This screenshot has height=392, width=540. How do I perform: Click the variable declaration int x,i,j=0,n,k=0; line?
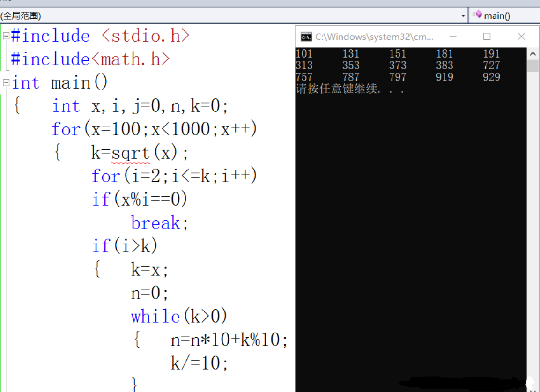coord(140,106)
